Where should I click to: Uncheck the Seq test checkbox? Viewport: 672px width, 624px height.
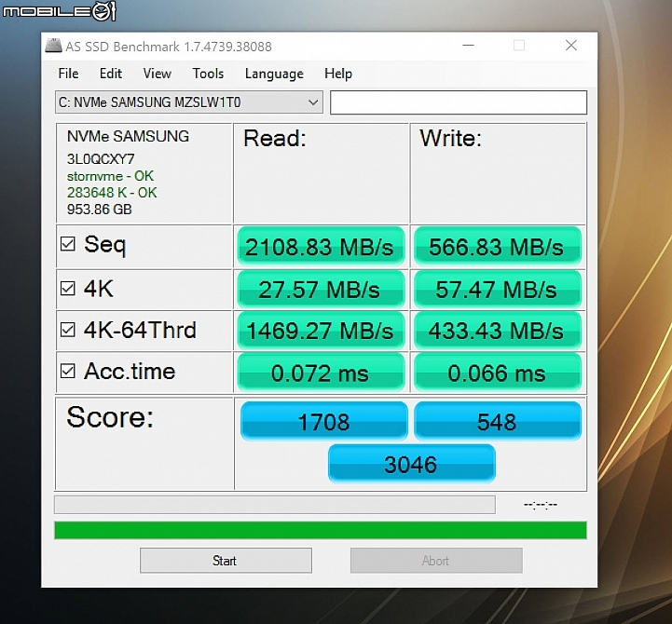pos(68,244)
